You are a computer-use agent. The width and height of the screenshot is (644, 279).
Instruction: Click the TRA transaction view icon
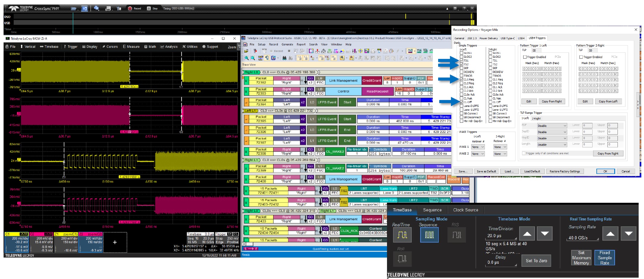[419, 51]
